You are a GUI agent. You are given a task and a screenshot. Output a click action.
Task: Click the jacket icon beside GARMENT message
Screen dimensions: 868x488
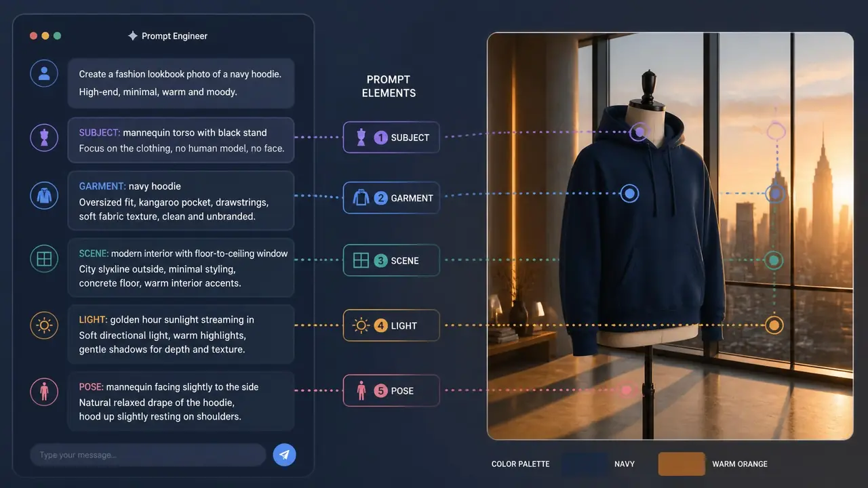[44, 196]
